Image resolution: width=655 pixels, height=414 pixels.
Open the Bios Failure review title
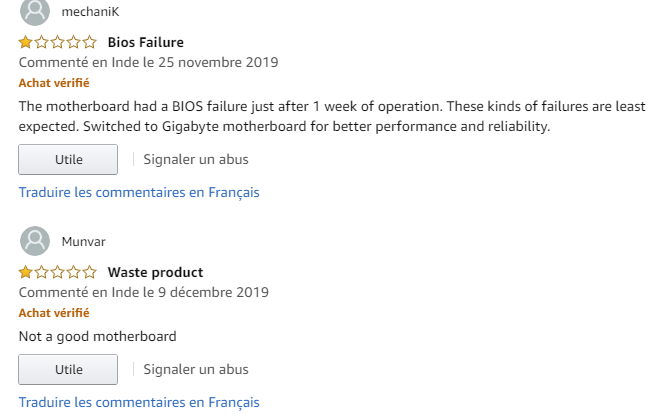145,42
